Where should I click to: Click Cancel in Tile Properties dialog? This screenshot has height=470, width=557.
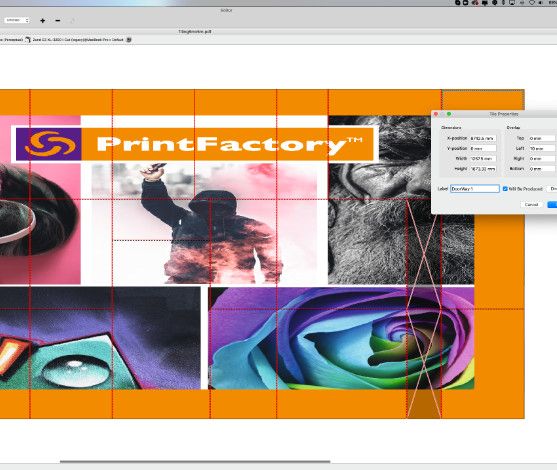[531, 204]
